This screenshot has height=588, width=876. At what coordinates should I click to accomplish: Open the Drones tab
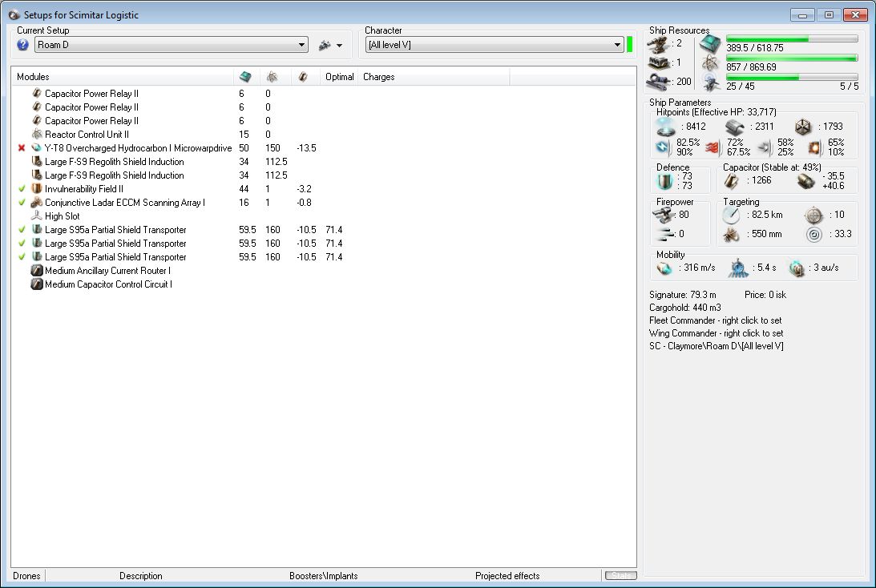tap(26, 576)
